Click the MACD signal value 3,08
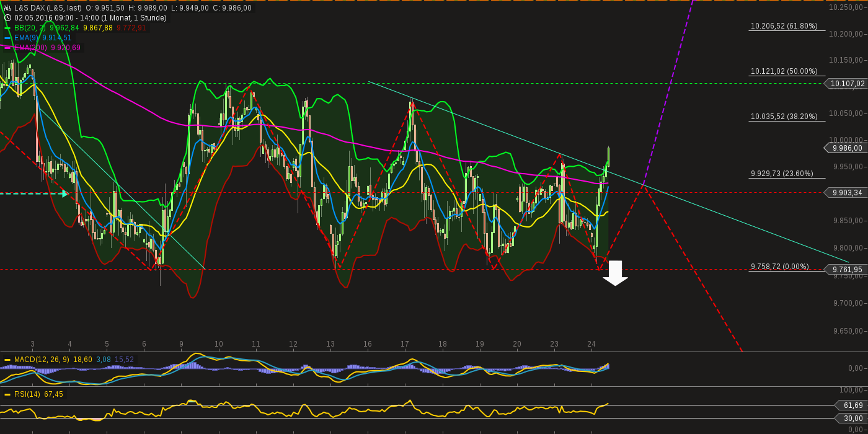This screenshot has width=868, height=434. (103, 360)
